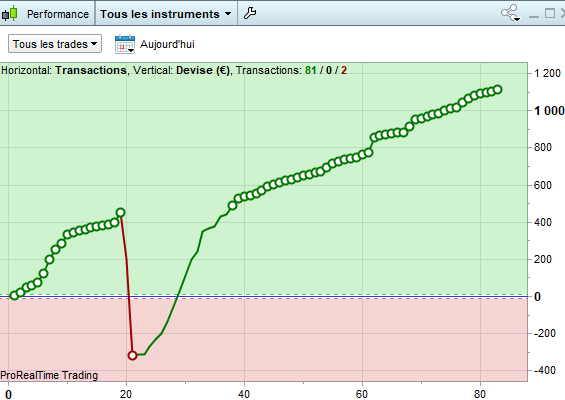
Task: Click the '800' vertical axis label
Action: 543,147
